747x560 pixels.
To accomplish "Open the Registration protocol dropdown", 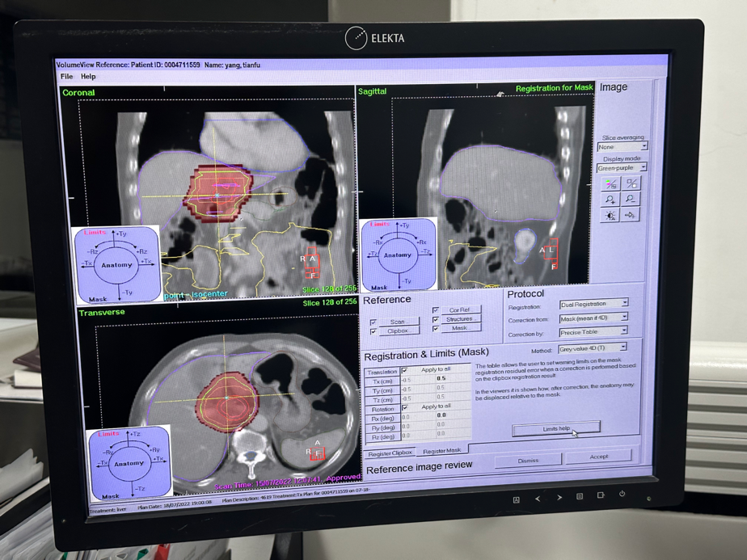I will [x=593, y=305].
